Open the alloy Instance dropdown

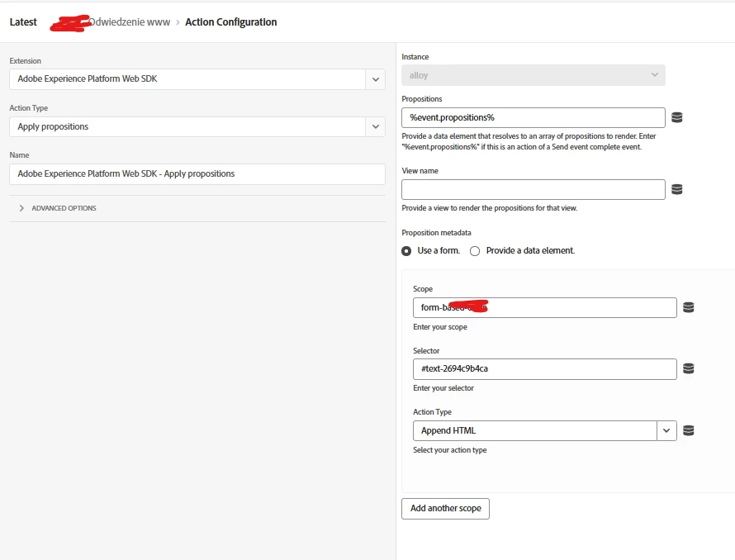(x=533, y=75)
